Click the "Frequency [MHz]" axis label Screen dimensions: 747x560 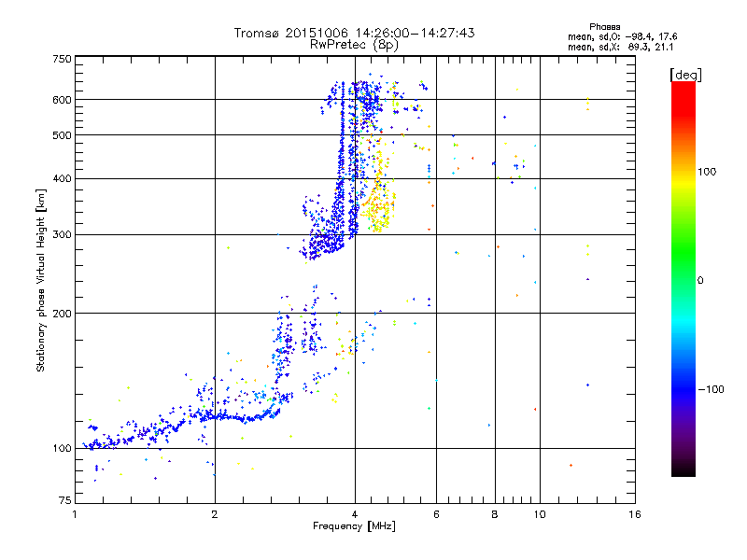(x=354, y=526)
